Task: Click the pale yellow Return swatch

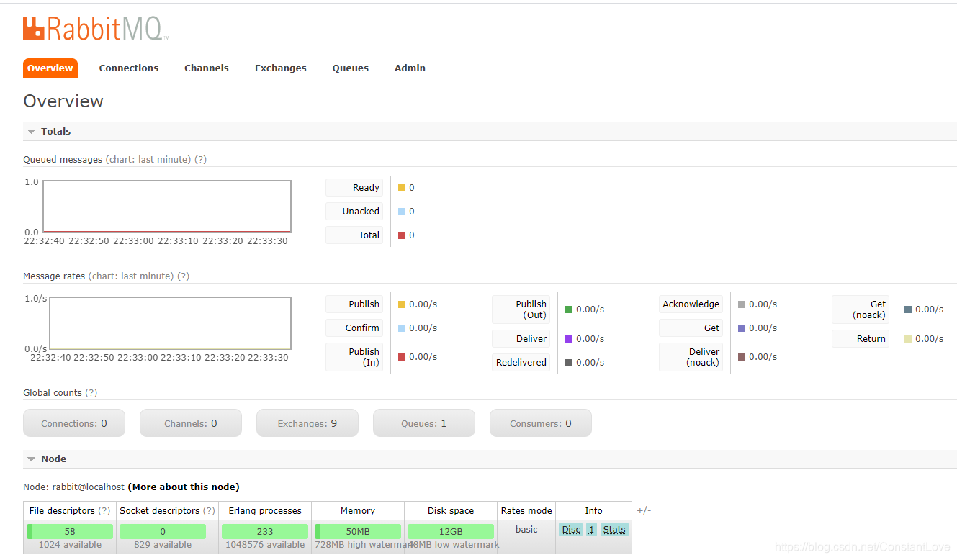Action: [908, 339]
